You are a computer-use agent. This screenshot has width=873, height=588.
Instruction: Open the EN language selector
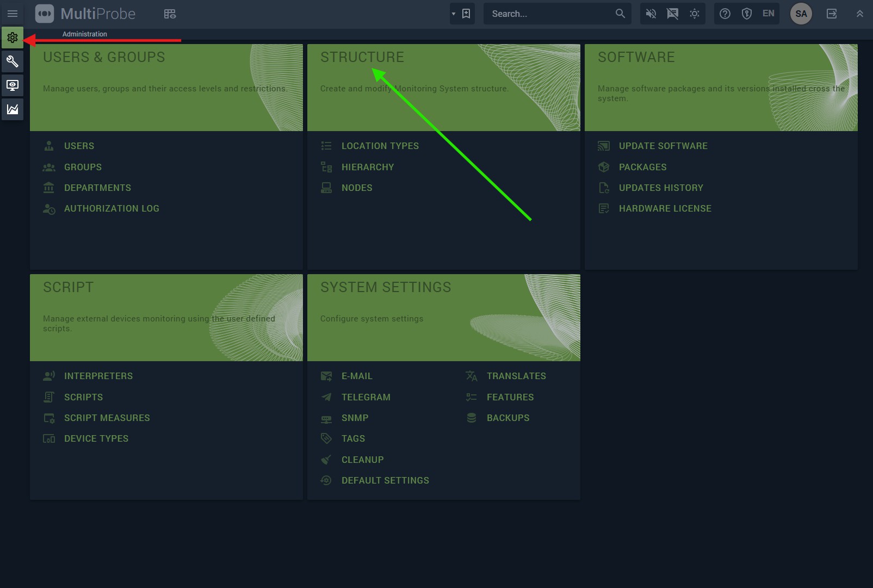(768, 14)
